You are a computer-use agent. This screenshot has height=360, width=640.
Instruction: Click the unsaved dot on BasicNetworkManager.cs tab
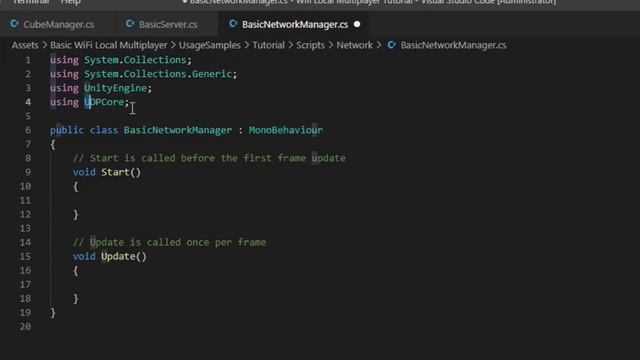(x=357, y=24)
